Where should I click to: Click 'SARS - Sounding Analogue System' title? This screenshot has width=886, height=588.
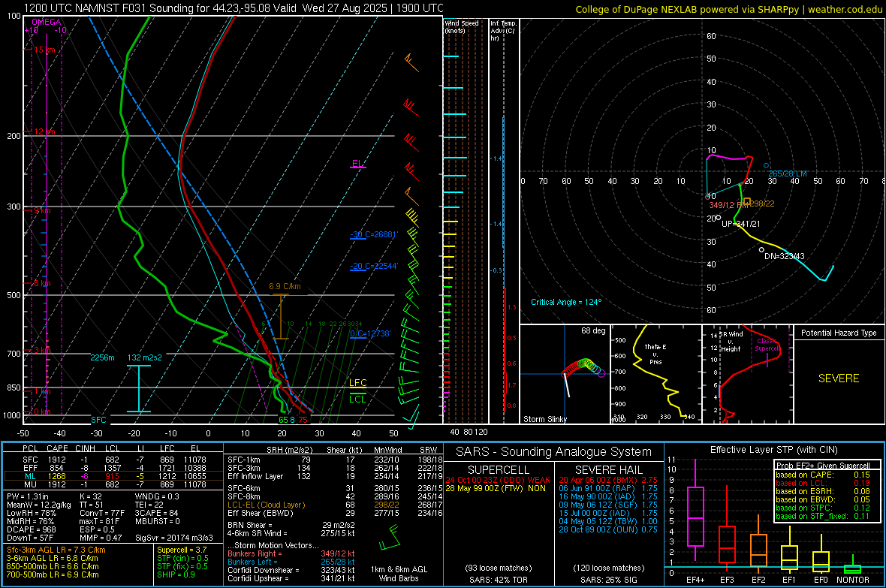coord(553,452)
